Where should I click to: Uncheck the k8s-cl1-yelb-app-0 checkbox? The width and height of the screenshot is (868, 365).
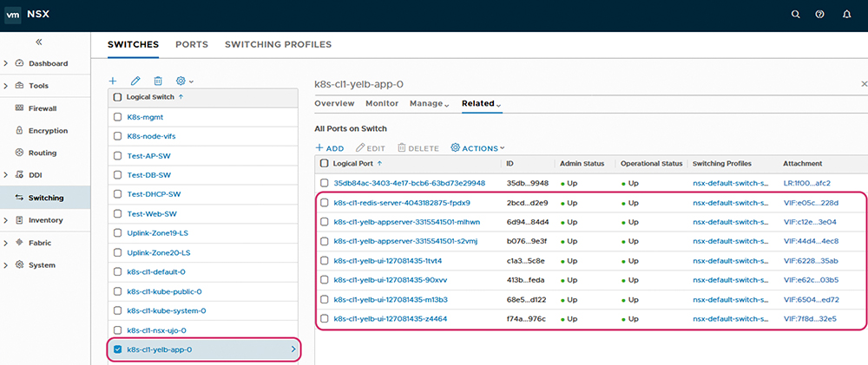pyautogui.click(x=117, y=349)
